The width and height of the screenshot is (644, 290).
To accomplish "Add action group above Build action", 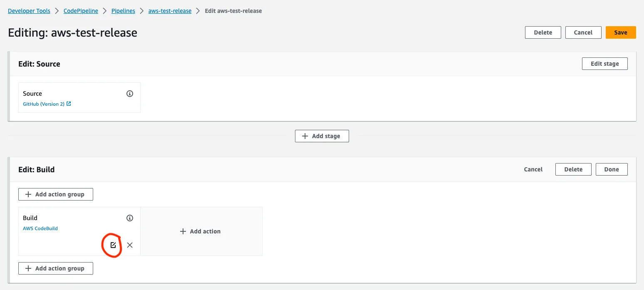I will click(x=56, y=194).
